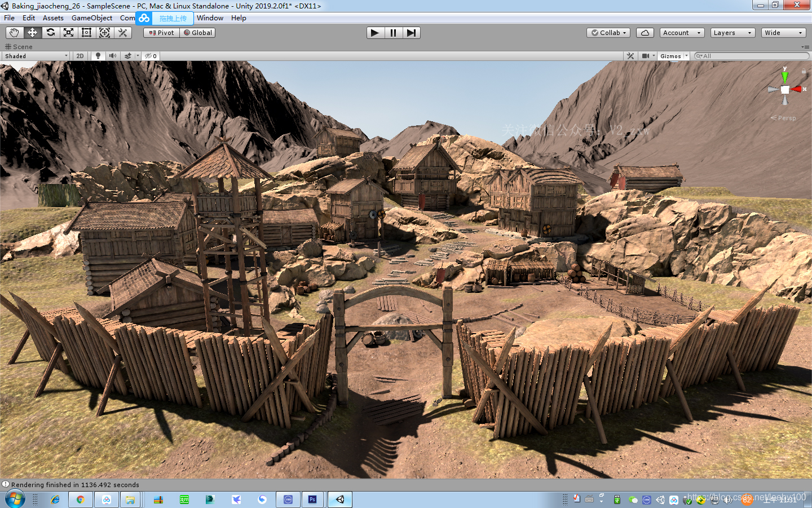Toggle Pivot/Center handle position
This screenshot has height=508, width=812.
(x=161, y=33)
